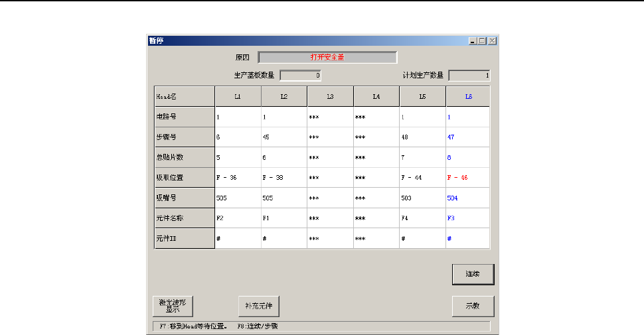Select the L3 head column header

point(330,96)
